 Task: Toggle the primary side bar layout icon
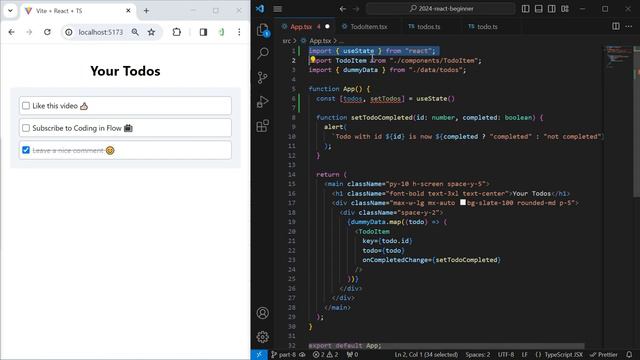pyautogui.click(x=525, y=9)
